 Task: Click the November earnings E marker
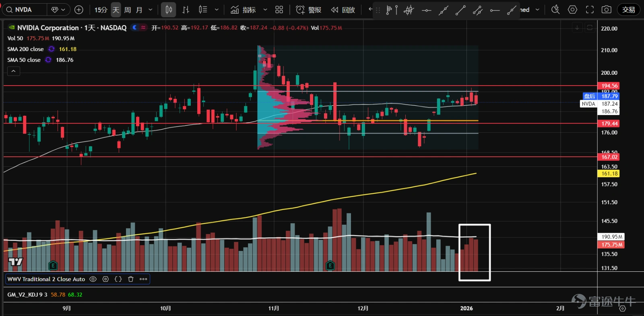[x=330, y=265]
